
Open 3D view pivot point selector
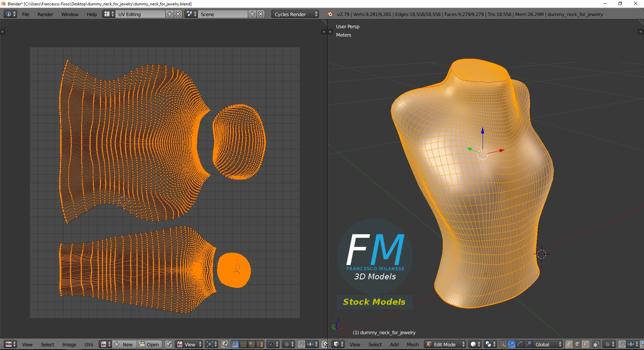490,344
